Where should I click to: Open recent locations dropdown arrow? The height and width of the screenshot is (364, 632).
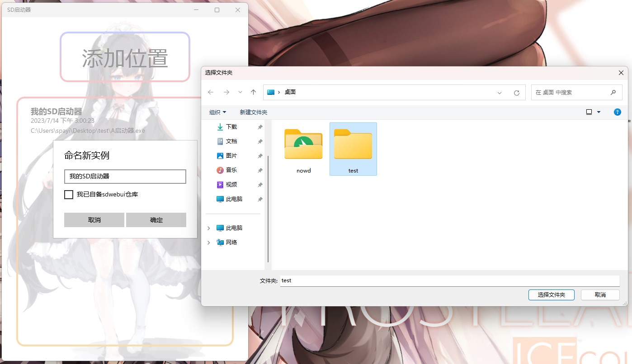point(240,92)
